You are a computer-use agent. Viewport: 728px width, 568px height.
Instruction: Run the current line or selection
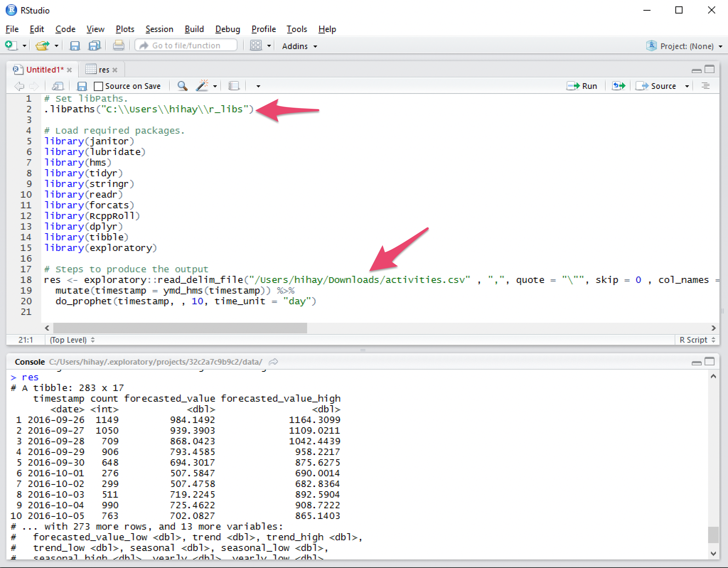coord(582,86)
